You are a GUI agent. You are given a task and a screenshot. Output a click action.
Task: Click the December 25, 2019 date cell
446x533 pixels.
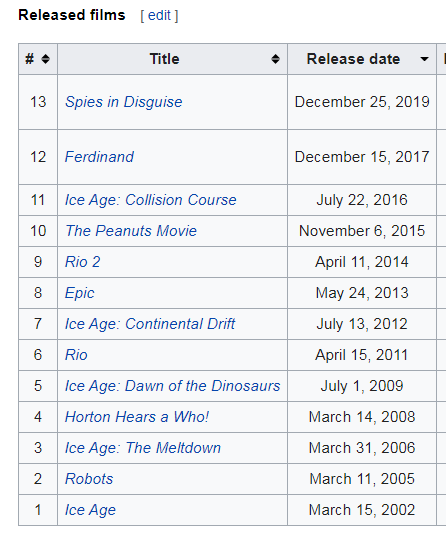362,102
